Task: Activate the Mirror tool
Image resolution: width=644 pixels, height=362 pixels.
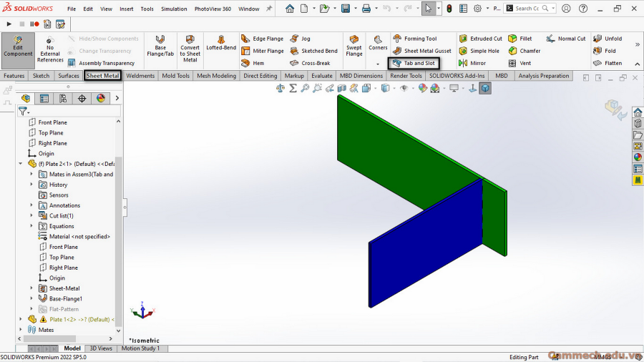Action: pos(472,63)
